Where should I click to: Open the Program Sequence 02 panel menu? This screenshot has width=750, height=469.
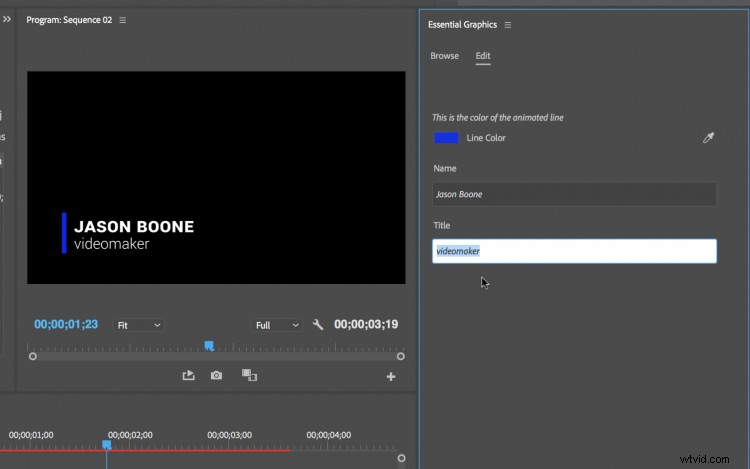point(122,20)
